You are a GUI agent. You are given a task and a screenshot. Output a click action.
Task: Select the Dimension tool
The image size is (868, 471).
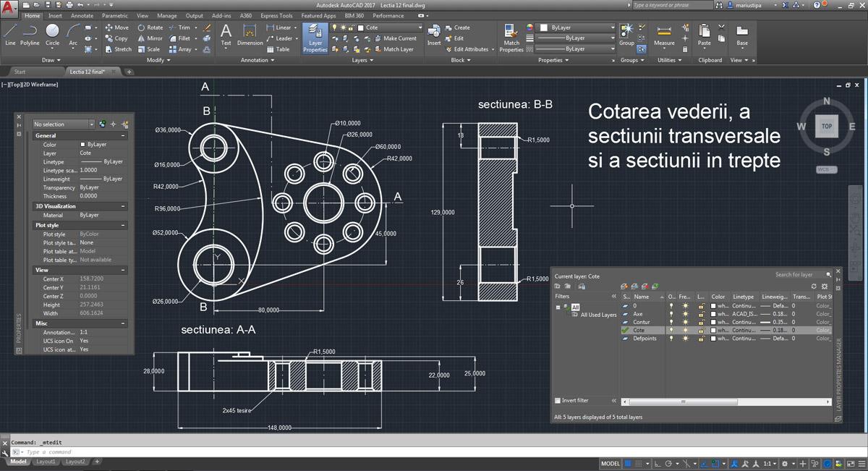[250, 35]
